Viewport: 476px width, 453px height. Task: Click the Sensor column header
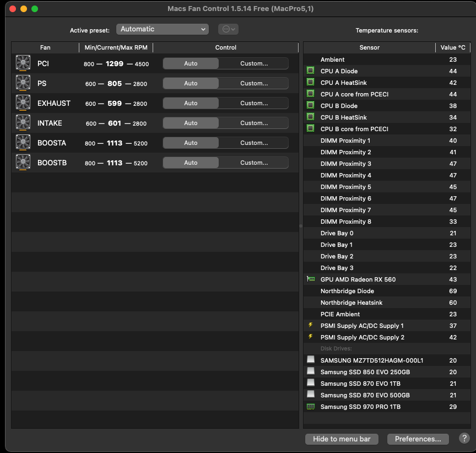tap(370, 47)
